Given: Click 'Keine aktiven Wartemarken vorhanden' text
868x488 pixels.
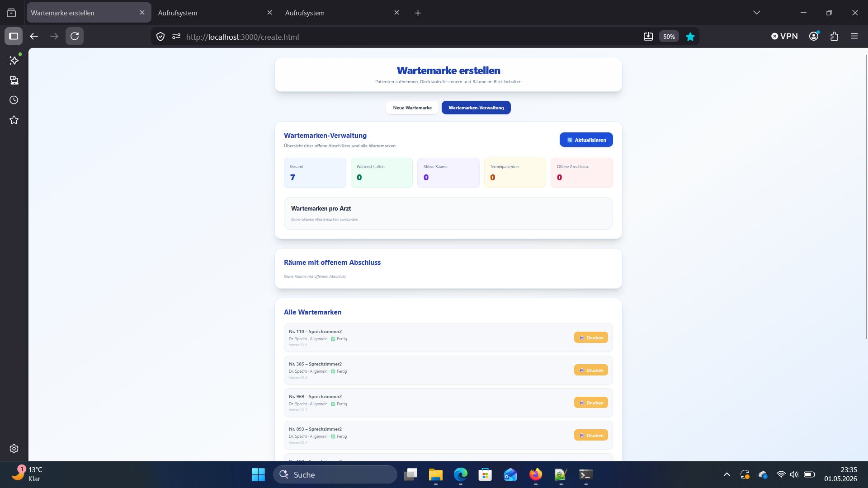Looking at the screenshot, I should (325, 220).
